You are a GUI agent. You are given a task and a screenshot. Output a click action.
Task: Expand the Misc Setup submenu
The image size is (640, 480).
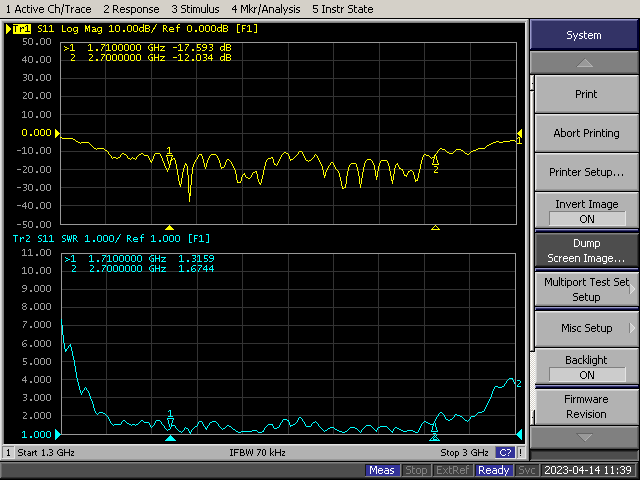586,328
